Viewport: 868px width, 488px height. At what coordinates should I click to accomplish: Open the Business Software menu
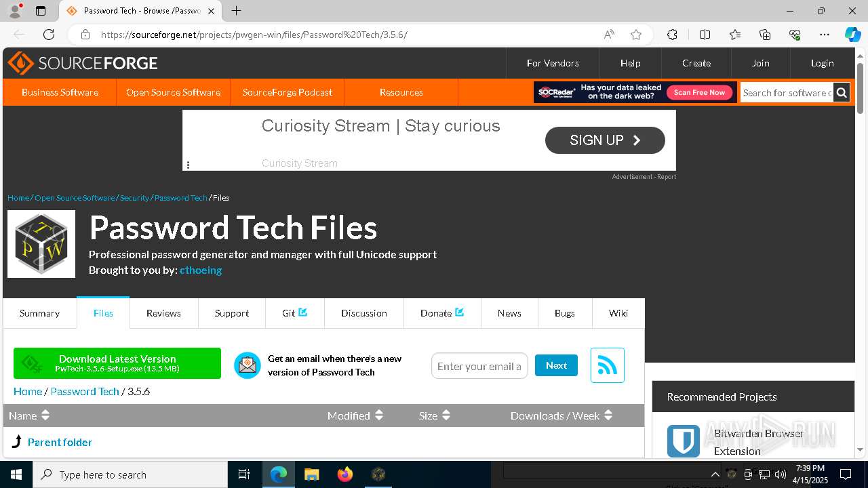pyautogui.click(x=60, y=92)
